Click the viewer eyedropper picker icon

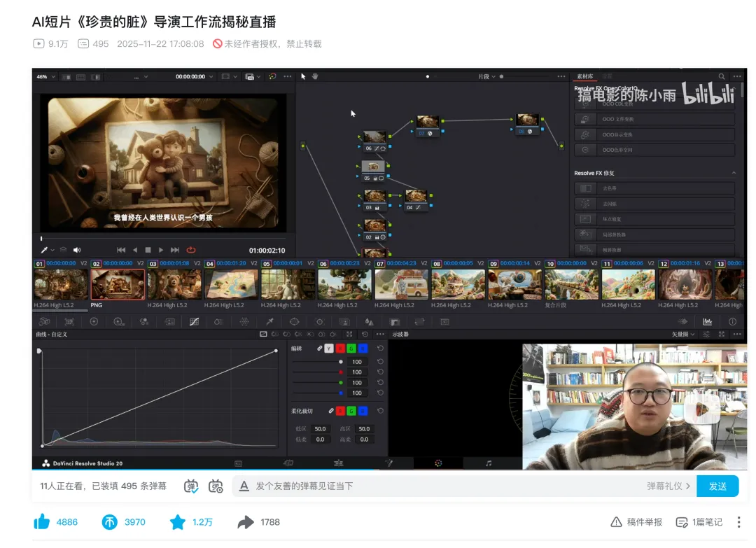click(x=44, y=250)
